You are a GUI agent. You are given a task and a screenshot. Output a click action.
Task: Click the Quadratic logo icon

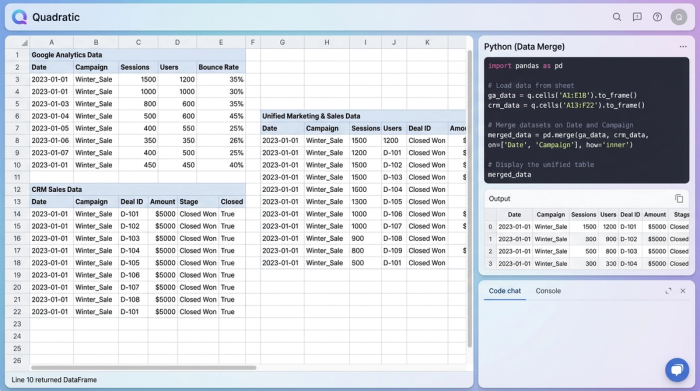pos(19,17)
